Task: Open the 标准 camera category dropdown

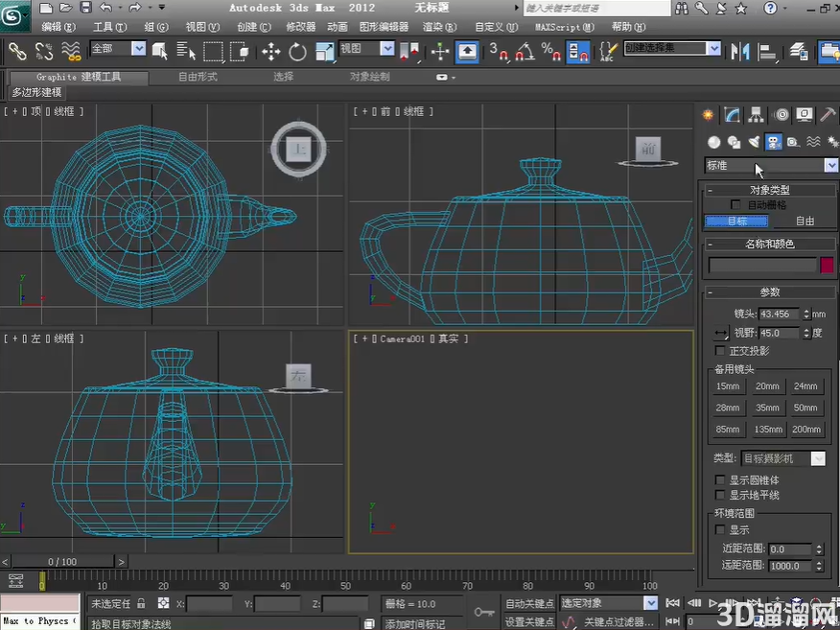Action: [829, 166]
